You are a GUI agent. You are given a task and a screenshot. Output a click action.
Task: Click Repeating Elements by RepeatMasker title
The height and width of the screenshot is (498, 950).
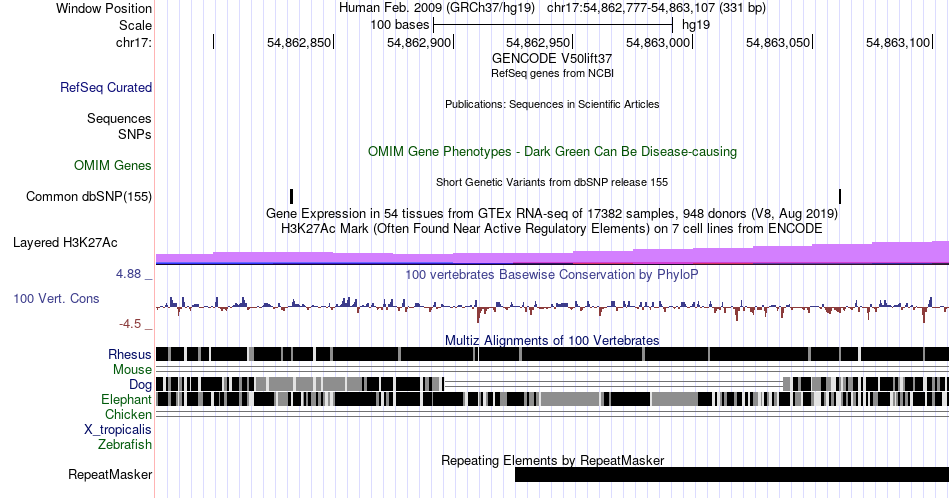[552, 460]
